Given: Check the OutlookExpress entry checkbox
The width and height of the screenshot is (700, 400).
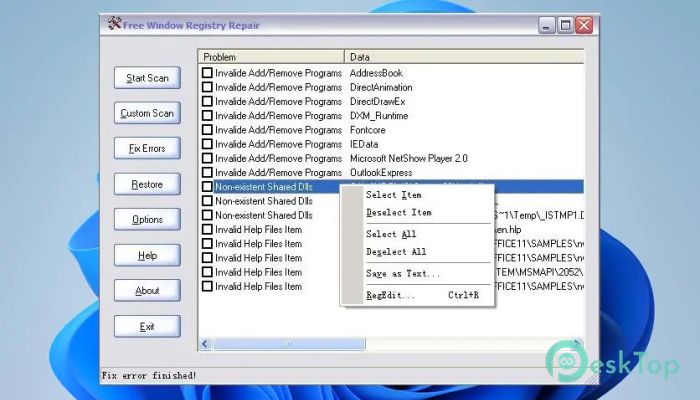Looking at the screenshot, I should point(207,172).
